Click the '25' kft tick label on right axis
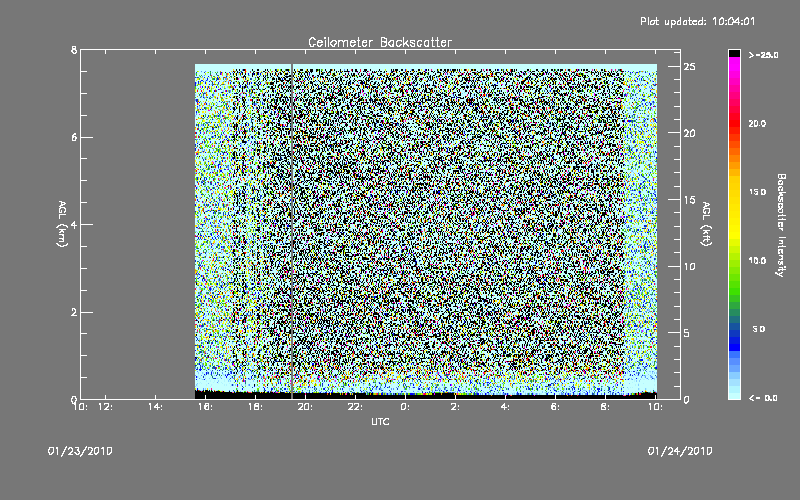Screen dimensions: 800x500 pos(689,67)
